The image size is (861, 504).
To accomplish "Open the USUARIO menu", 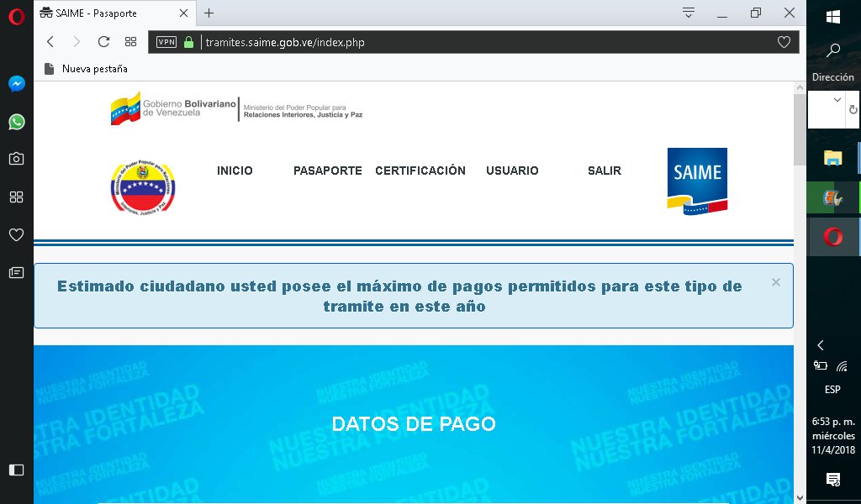I will click(512, 171).
